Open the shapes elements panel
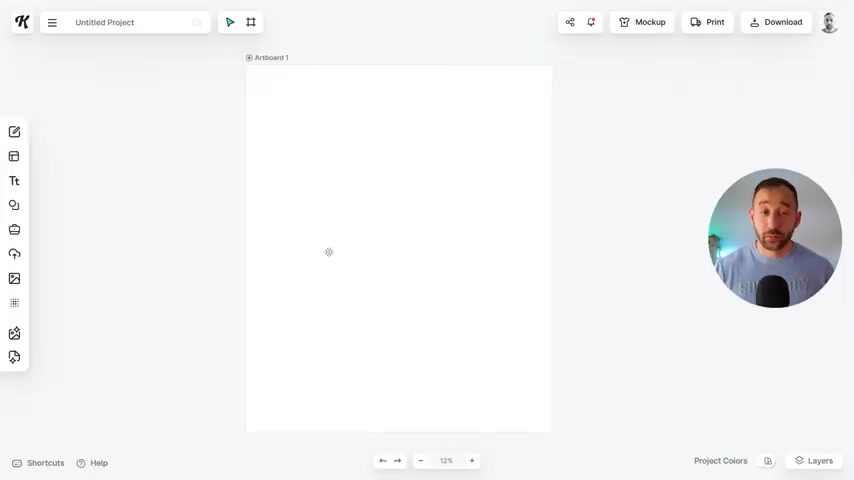 point(14,205)
